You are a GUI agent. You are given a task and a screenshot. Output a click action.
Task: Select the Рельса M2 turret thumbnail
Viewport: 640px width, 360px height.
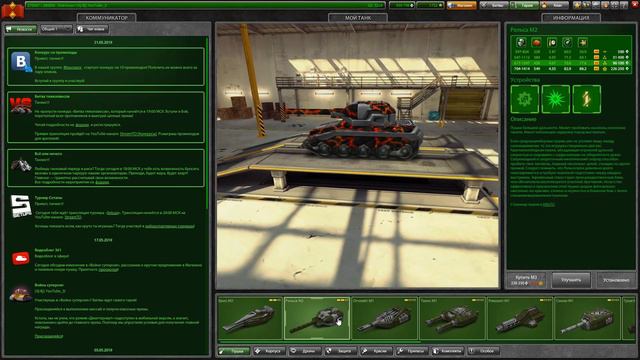317,318
